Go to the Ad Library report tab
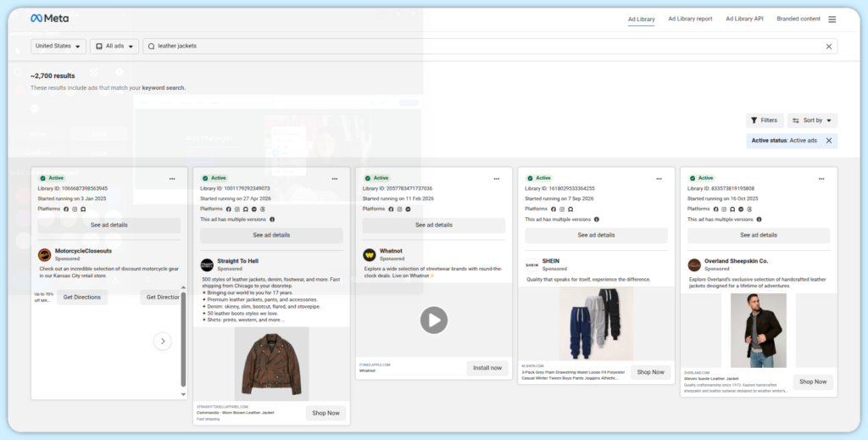 point(690,19)
